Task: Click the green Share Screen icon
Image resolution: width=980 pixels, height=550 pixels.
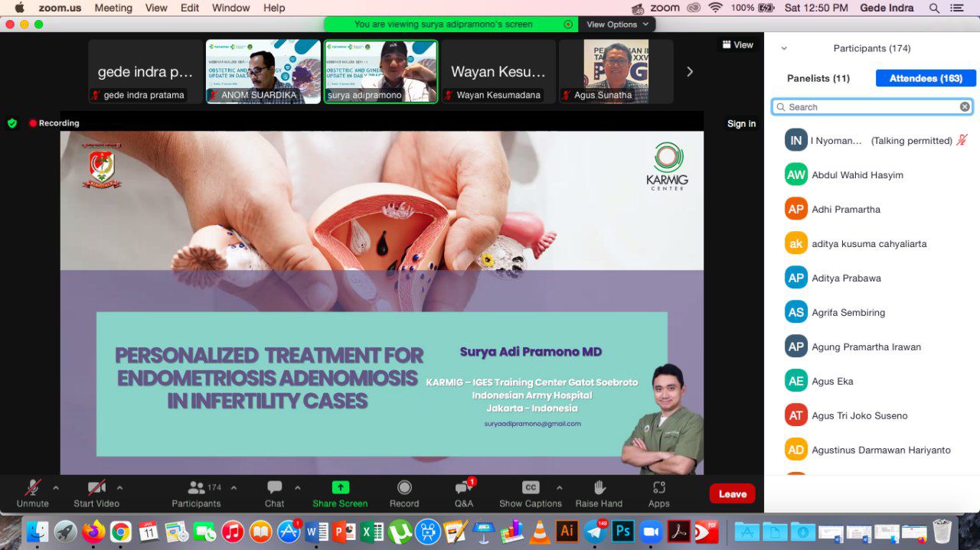Action: coord(340,487)
